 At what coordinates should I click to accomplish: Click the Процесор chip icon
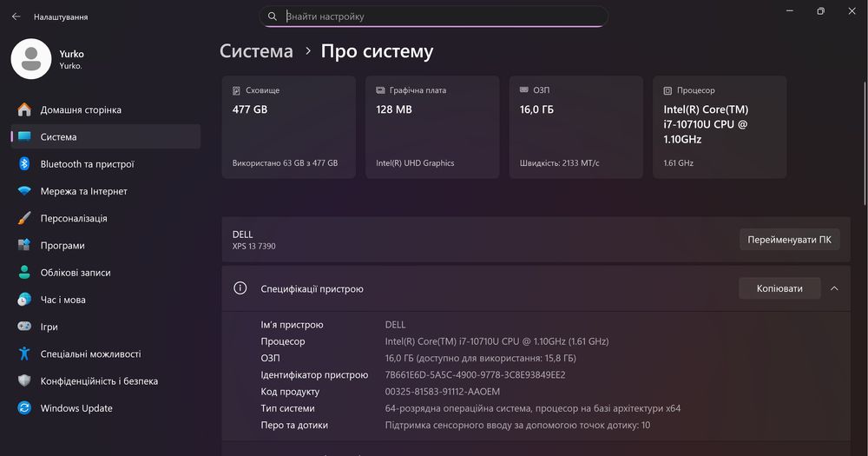tap(667, 90)
